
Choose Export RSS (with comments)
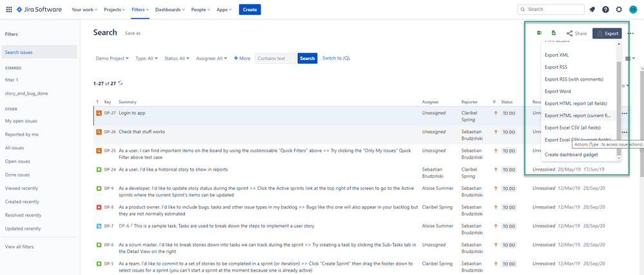[578, 79]
